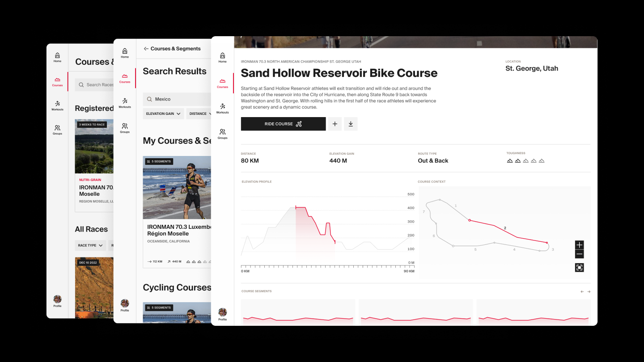
Task: Click the "Search Results" heading
Action: coord(174,71)
